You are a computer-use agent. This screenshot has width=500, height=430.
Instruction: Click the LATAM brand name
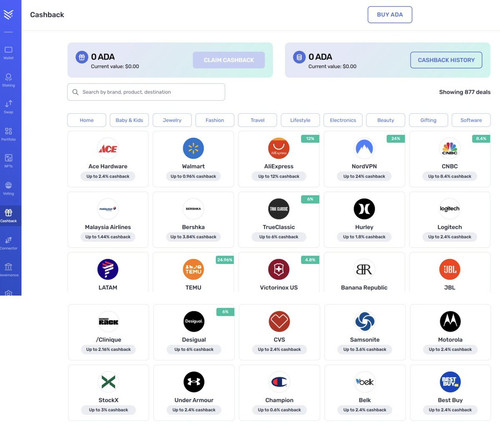tap(108, 287)
